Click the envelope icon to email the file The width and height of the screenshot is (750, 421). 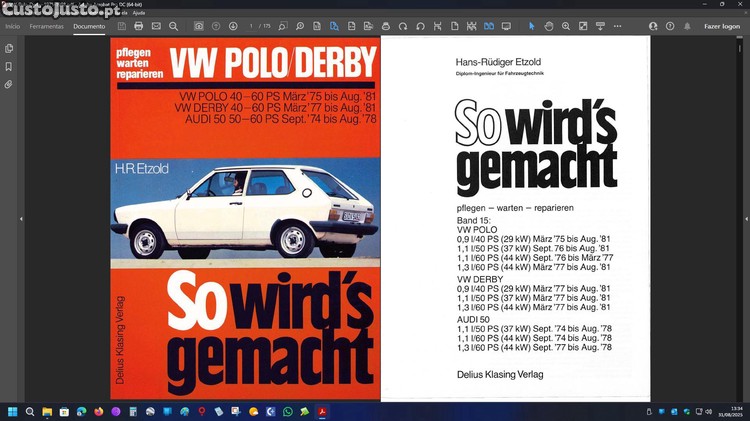coord(156,26)
